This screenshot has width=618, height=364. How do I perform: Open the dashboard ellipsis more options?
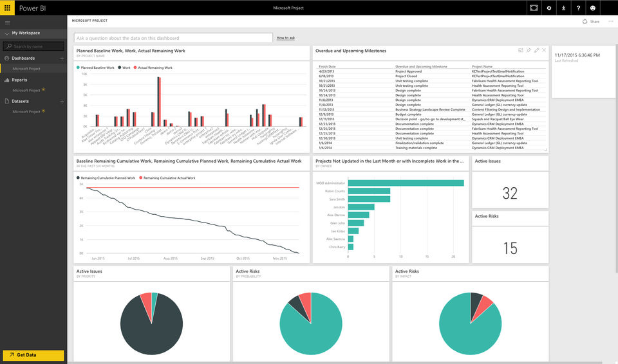[x=610, y=21]
